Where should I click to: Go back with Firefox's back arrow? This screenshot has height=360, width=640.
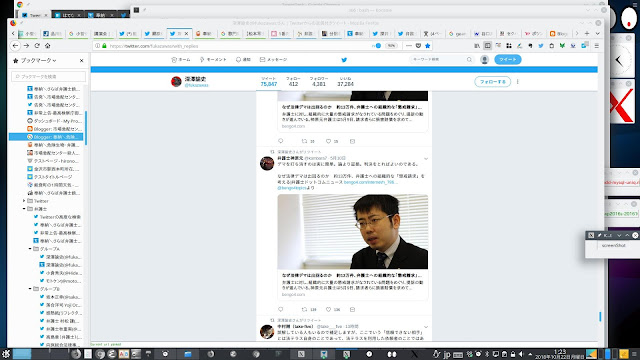pyautogui.click(x=16, y=46)
